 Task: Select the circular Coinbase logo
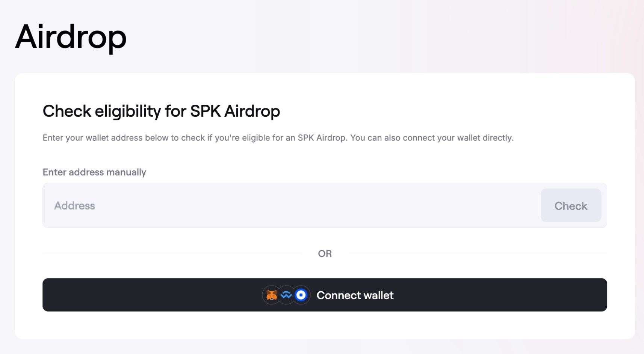301,295
